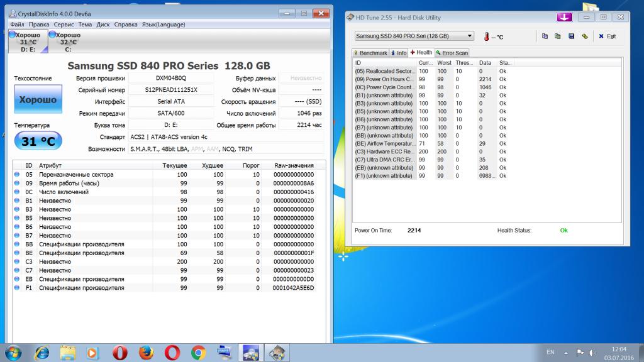Click the red thermometer temperature icon
The image size is (644, 362).
tap(486, 36)
